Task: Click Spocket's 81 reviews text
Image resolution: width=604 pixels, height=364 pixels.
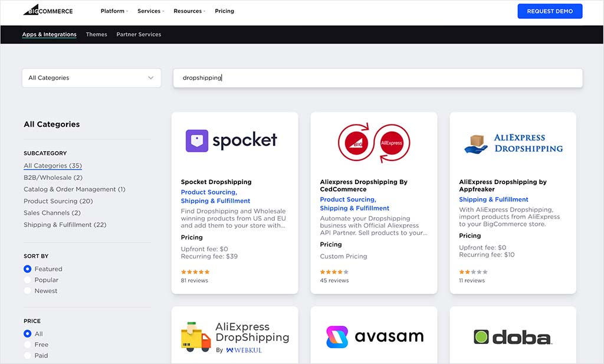Action: (194, 280)
